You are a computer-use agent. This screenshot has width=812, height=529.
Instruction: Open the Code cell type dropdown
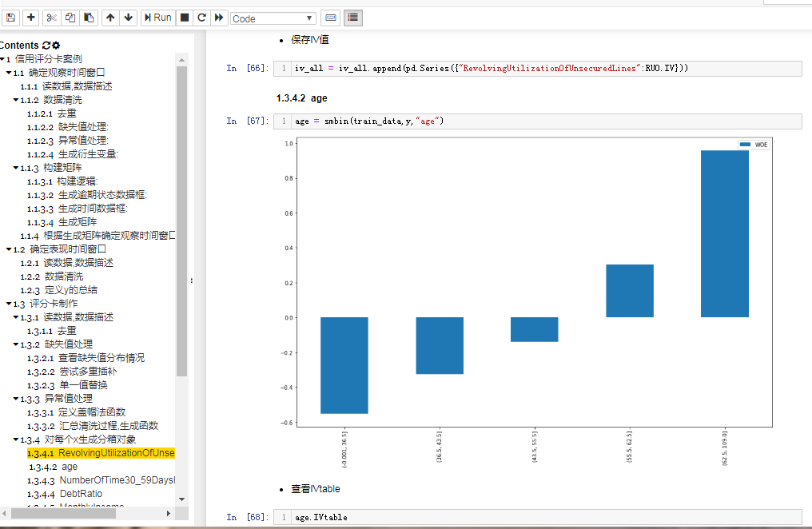click(273, 18)
